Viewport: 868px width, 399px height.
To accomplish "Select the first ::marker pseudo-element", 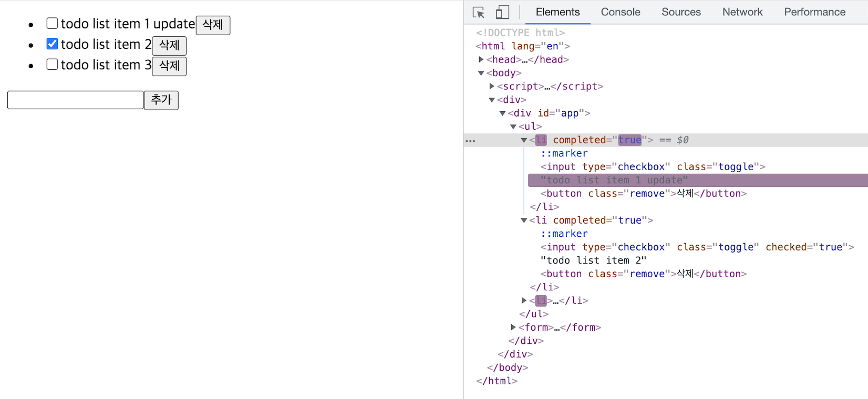I will click(564, 153).
